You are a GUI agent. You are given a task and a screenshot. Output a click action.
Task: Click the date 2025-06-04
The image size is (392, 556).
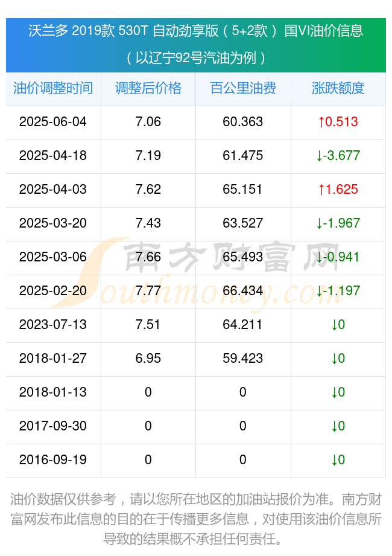coord(52,121)
